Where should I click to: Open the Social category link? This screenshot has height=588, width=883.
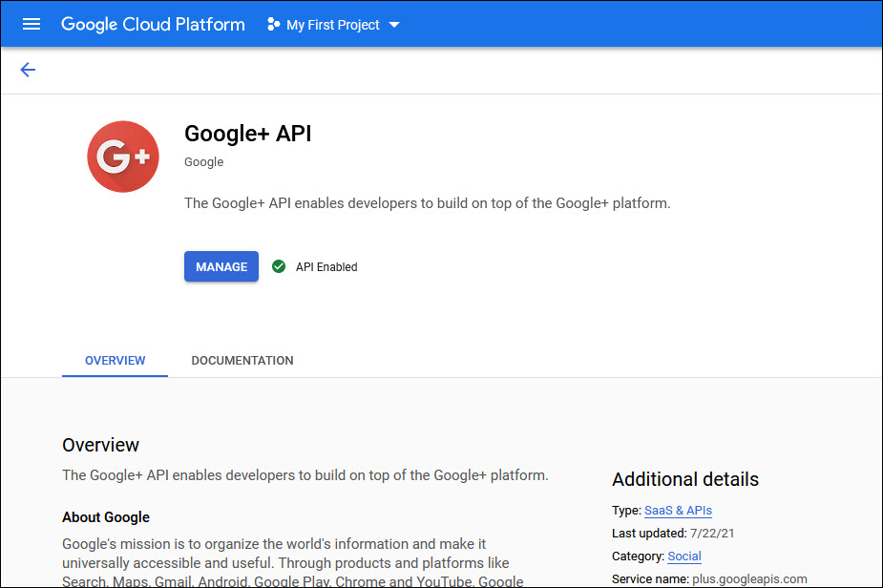click(x=683, y=556)
